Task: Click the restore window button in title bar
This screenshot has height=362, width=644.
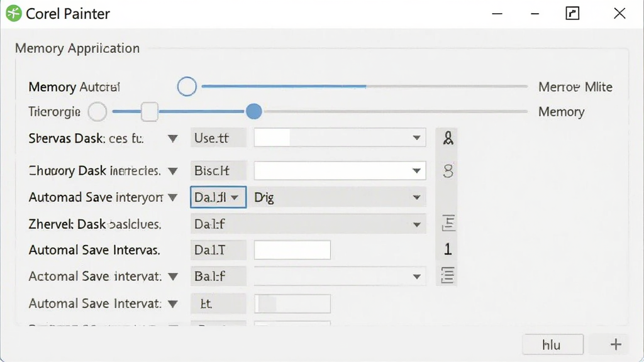Action: pyautogui.click(x=572, y=14)
